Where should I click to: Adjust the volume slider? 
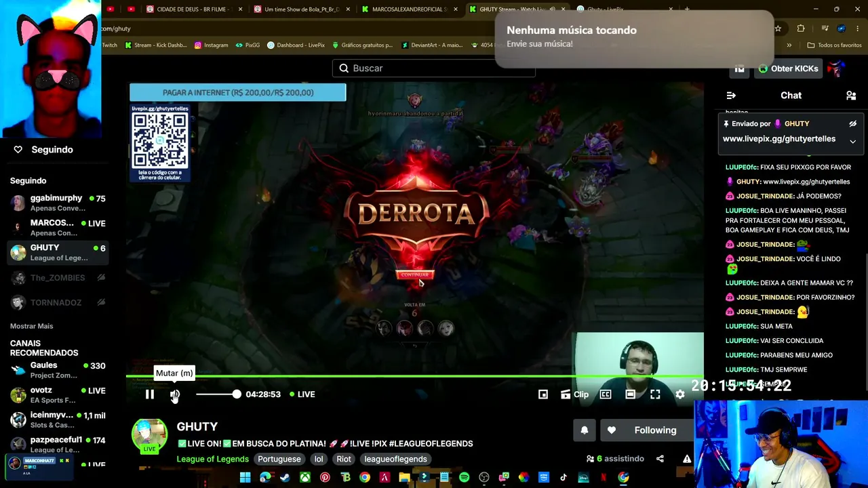click(217, 394)
